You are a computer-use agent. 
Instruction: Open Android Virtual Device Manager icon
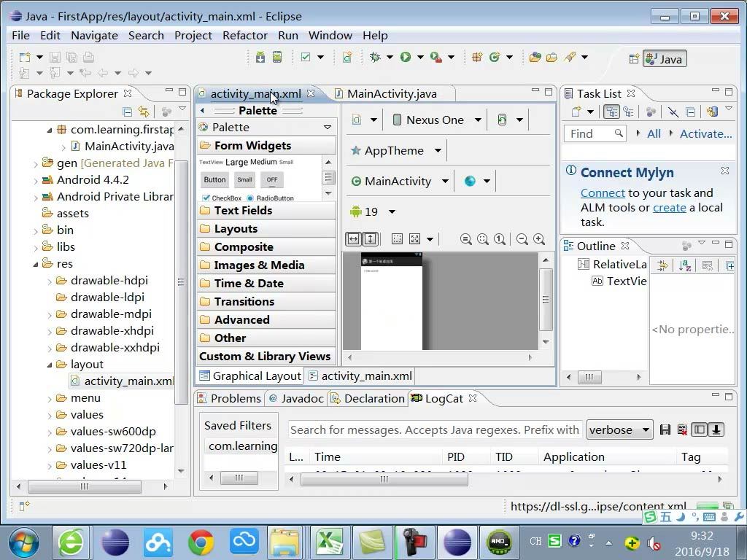[276, 57]
